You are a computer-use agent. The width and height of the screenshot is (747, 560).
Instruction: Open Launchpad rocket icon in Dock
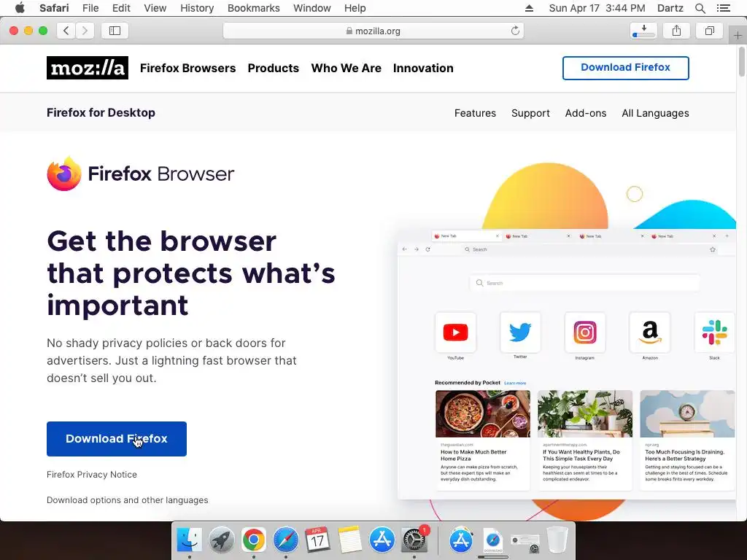(x=221, y=540)
